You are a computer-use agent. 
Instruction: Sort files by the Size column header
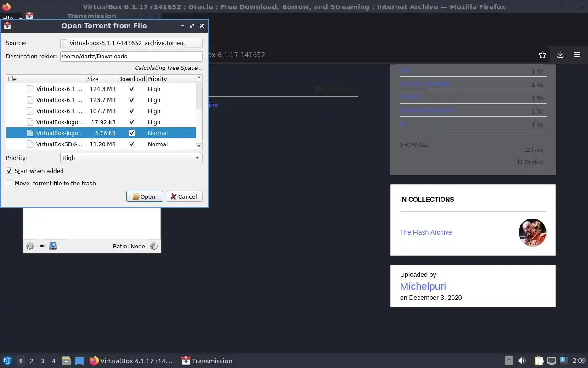(102, 79)
